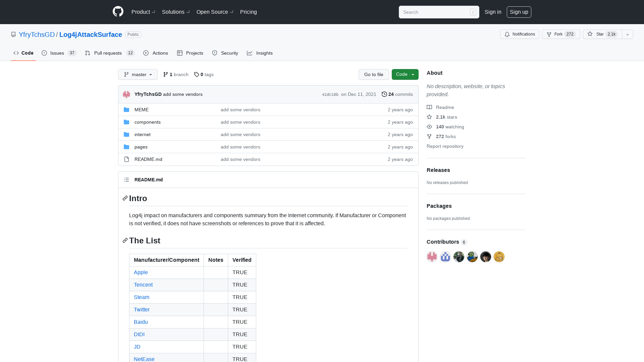Open the Packages section heading
644x362 pixels.
click(x=439, y=206)
